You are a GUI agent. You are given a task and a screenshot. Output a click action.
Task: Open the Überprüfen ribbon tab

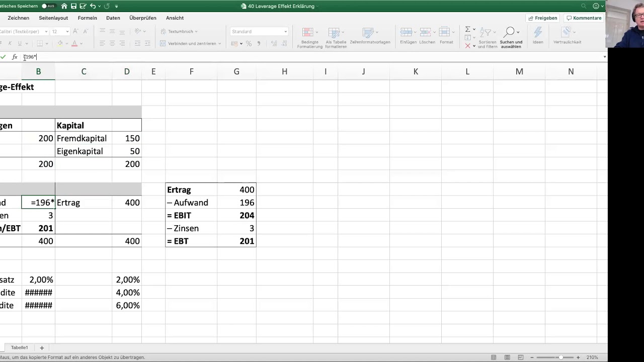coord(143,18)
